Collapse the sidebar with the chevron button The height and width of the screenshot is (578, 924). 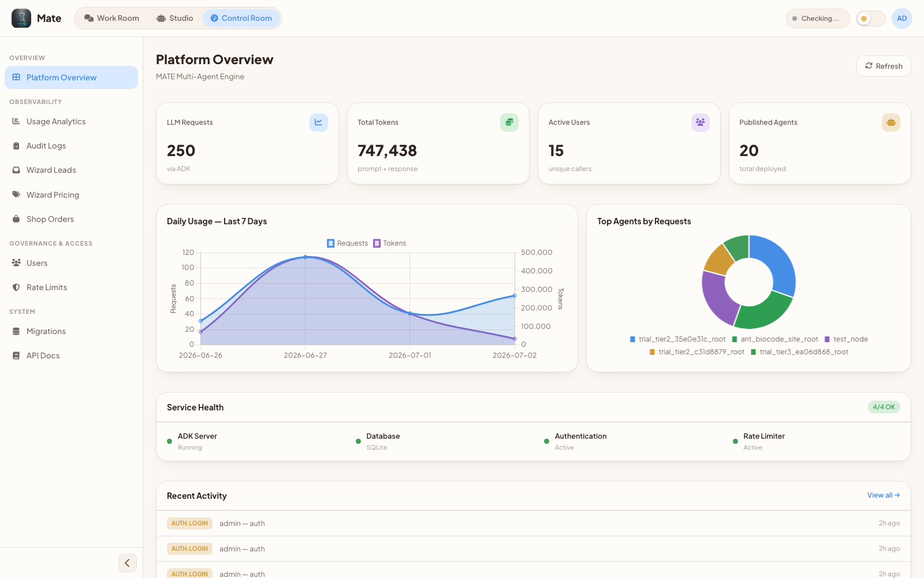coord(128,563)
